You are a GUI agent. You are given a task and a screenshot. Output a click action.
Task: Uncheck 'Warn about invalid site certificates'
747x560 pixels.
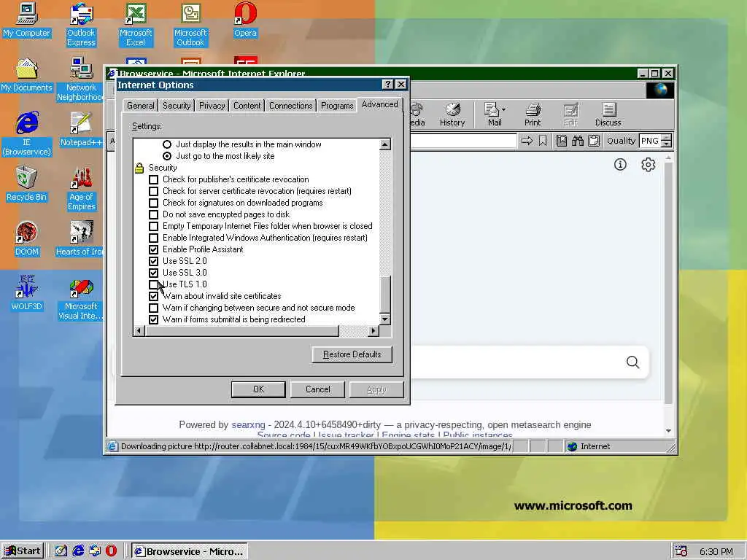(x=153, y=296)
